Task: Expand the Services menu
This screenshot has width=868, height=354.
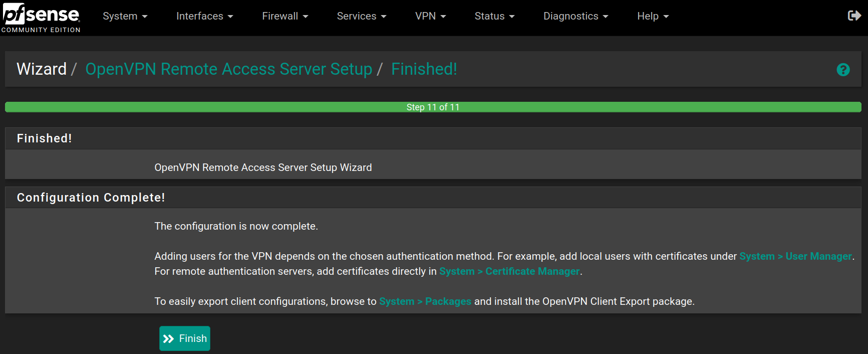Action: click(x=362, y=16)
